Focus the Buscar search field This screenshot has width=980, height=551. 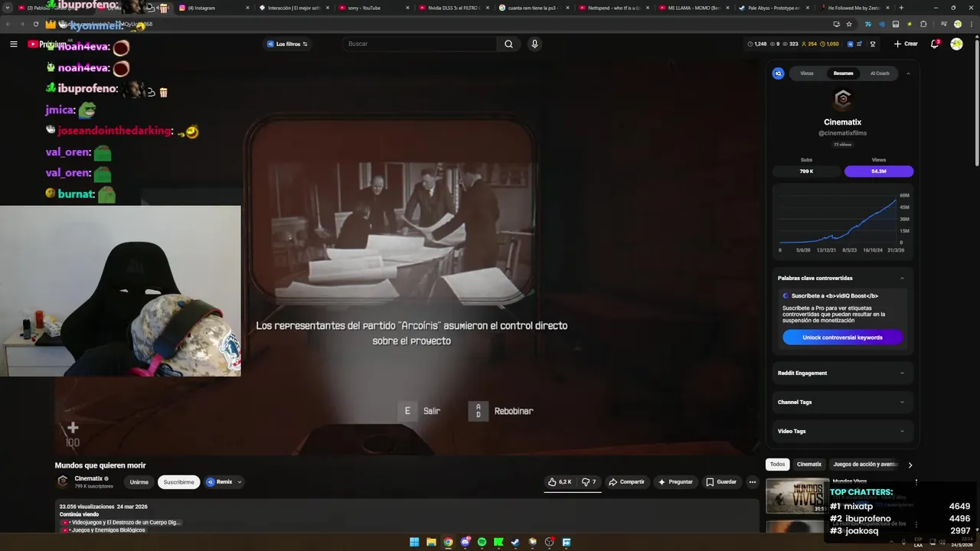tap(421, 44)
